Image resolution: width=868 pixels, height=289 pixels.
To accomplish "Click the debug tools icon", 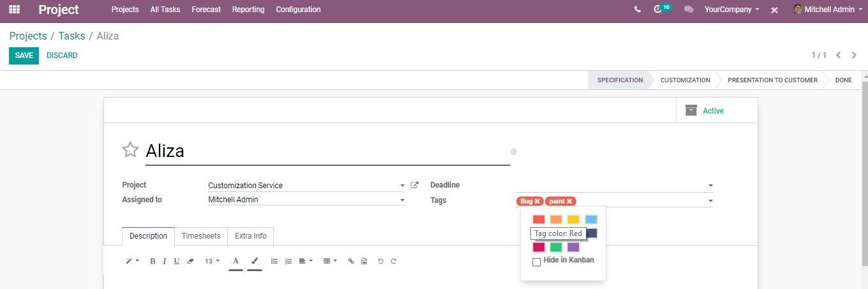I will click(774, 10).
